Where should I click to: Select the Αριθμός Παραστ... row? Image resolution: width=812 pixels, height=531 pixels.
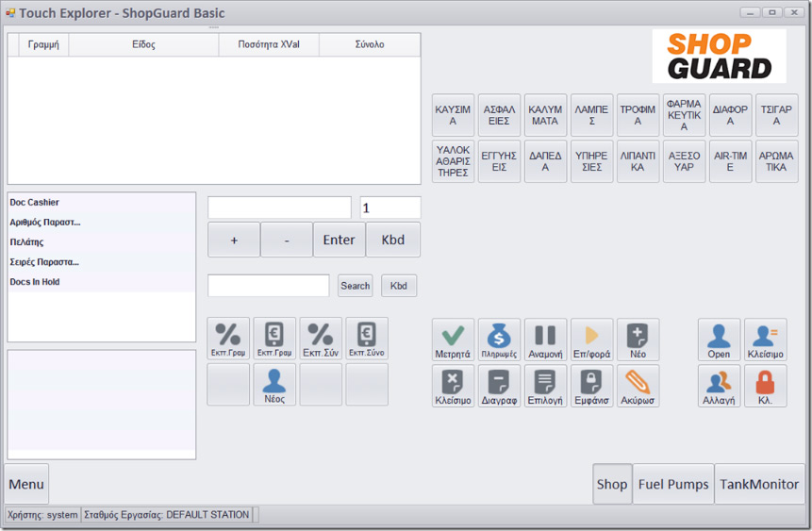[102, 223]
